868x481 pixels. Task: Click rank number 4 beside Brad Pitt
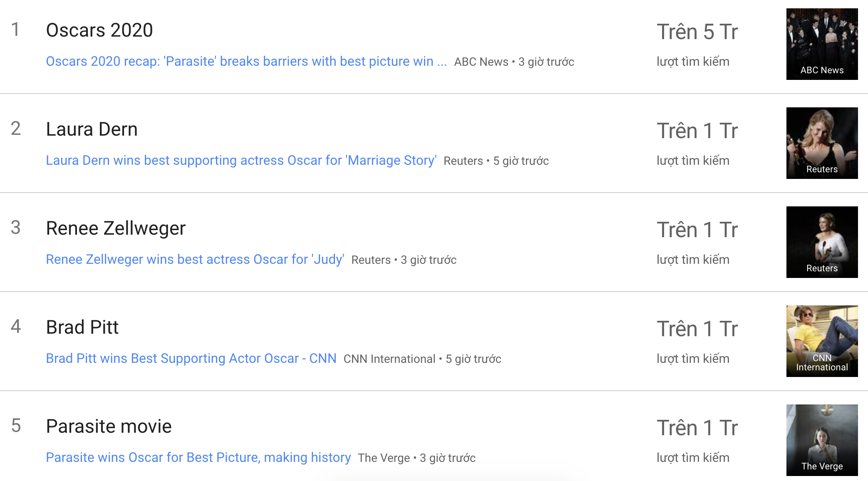pyautogui.click(x=16, y=327)
